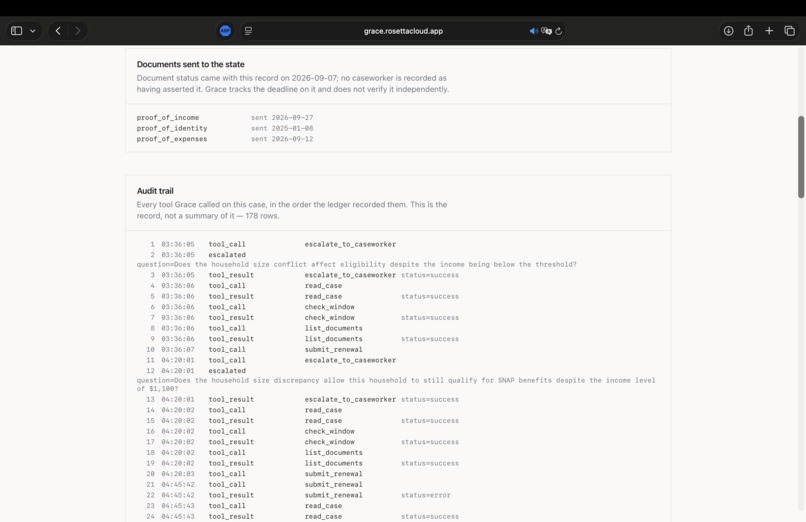Reload the current page
Screen dimensions: 806x522
click(x=559, y=31)
